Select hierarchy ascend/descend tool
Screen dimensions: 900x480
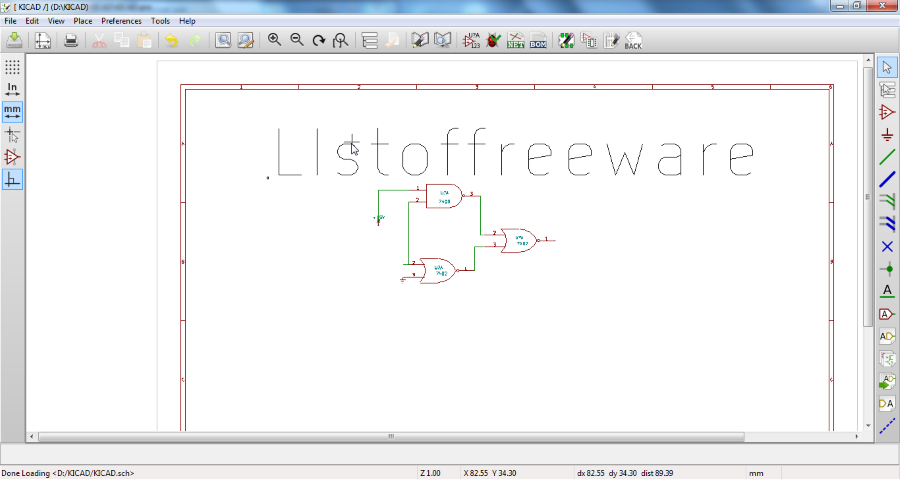(x=887, y=90)
